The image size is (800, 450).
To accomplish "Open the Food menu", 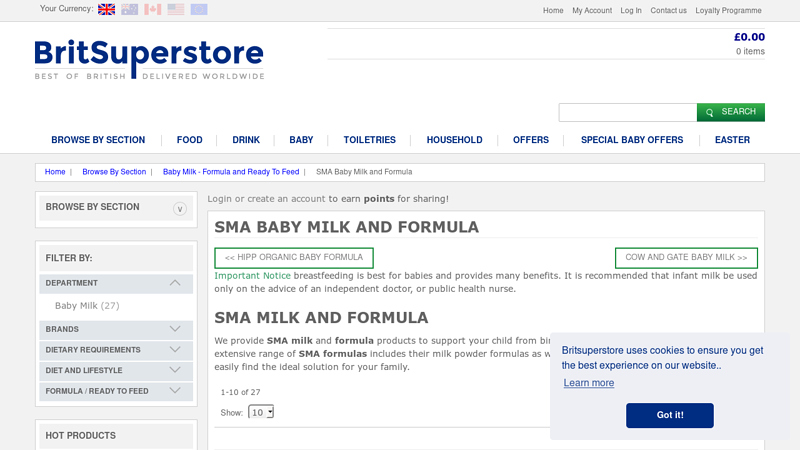I will [x=189, y=140].
